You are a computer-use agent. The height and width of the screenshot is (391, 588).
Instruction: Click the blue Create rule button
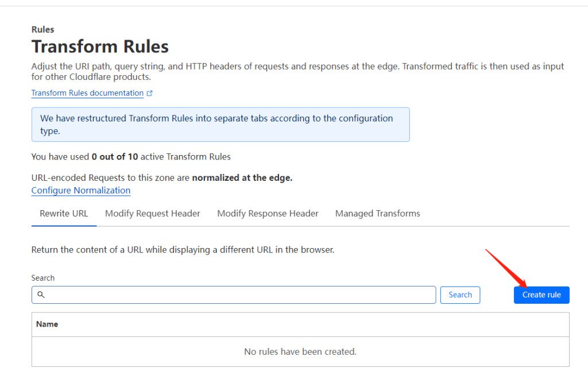pos(541,295)
